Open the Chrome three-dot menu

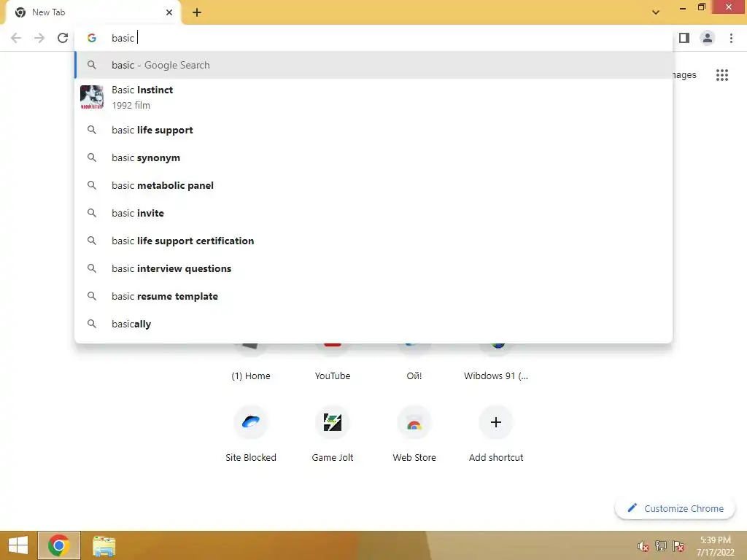click(731, 38)
